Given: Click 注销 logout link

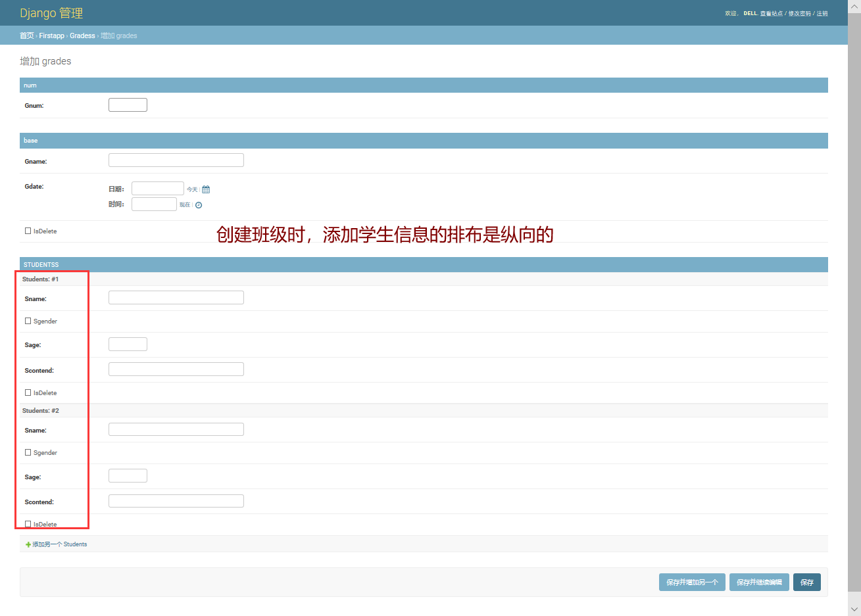Looking at the screenshot, I should click(x=822, y=13).
